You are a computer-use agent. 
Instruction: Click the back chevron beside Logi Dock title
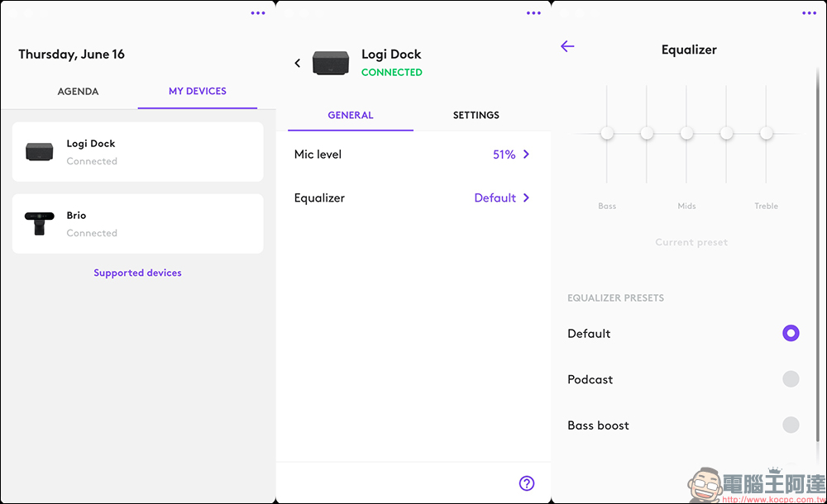(x=298, y=63)
